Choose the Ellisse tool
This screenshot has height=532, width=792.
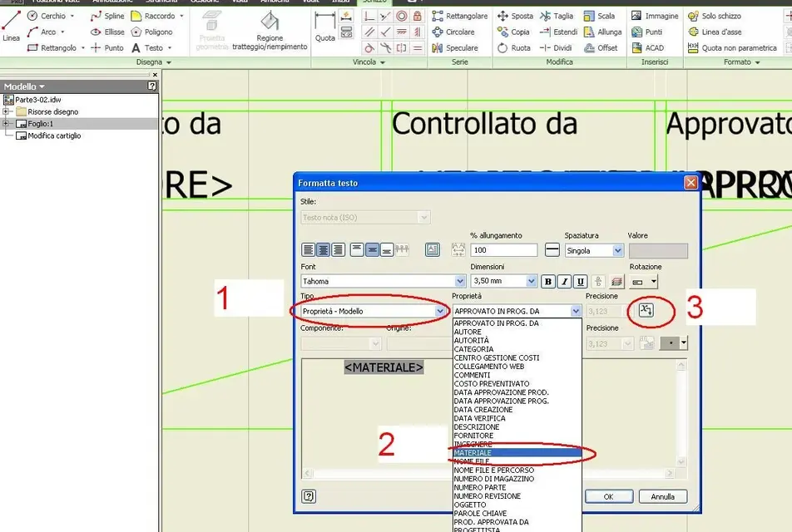point(107,32)
